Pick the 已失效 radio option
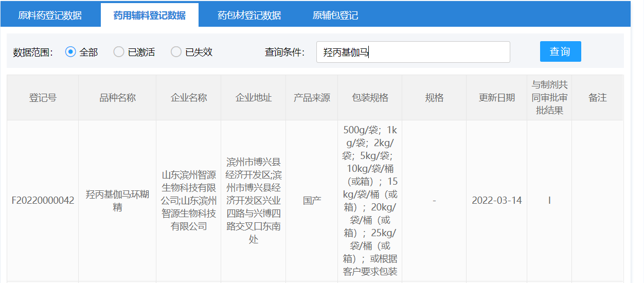This screenshot has width=644, height=283. 176,52
